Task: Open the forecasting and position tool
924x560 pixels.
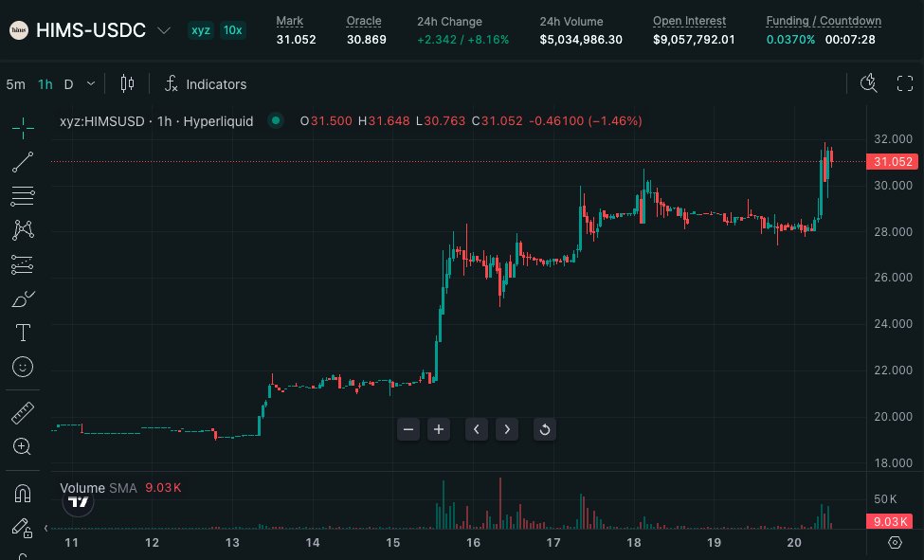Action: click(23, 264)
